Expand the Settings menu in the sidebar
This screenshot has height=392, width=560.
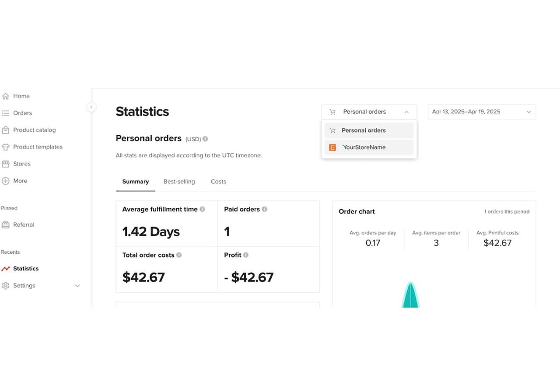[77, 286]
